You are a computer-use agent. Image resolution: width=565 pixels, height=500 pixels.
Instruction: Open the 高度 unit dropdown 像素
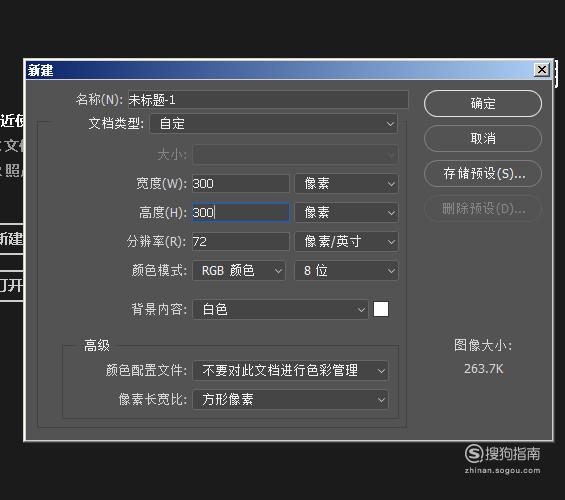346,213
